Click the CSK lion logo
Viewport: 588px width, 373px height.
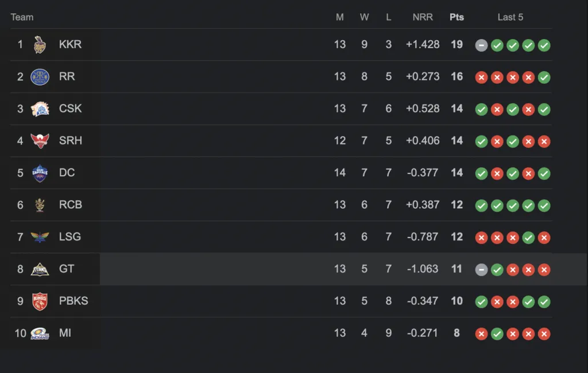[x=40, y=109]
